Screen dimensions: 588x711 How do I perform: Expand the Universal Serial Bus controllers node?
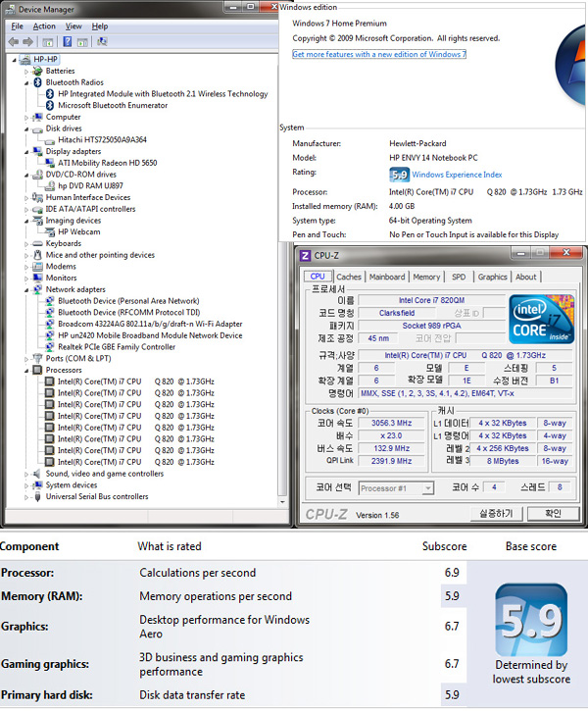tap(26, 497)
